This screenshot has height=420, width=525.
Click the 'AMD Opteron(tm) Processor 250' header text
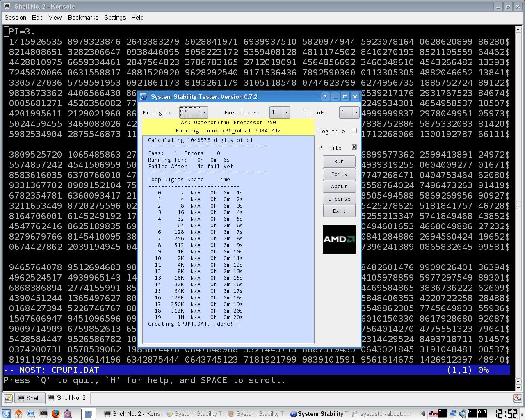[228, 123]
